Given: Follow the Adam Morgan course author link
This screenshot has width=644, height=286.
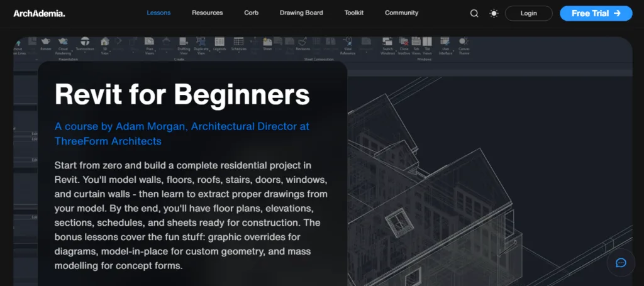Looking at the screenshot, I should pos(182,133).
